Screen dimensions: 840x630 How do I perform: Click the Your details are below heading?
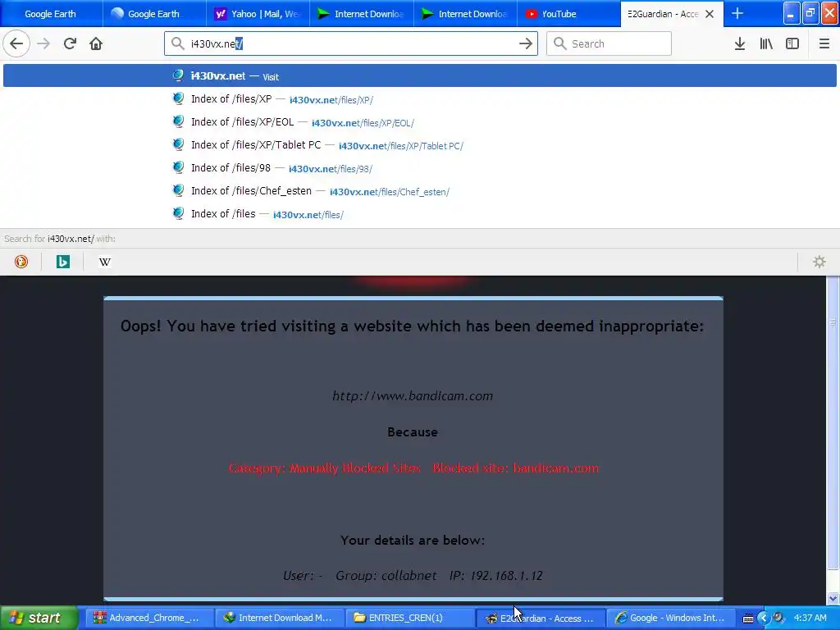(x=413, y=540)
